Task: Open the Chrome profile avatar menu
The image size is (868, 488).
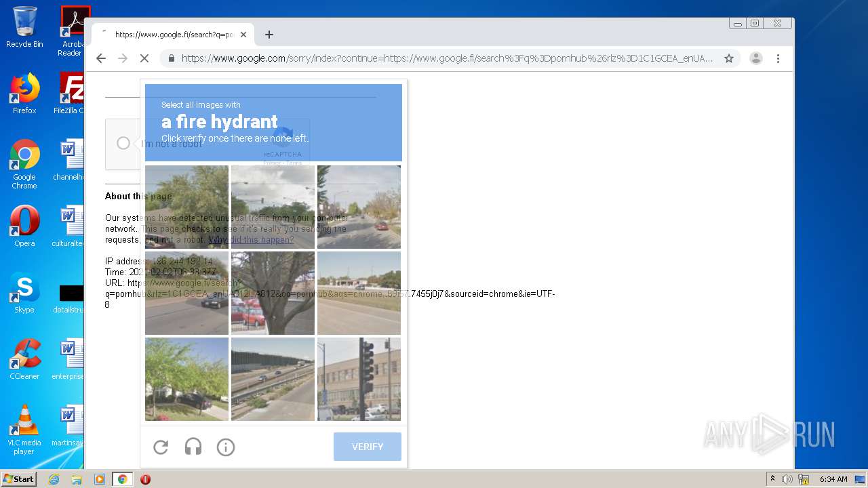Action: (x=756, y=58)
